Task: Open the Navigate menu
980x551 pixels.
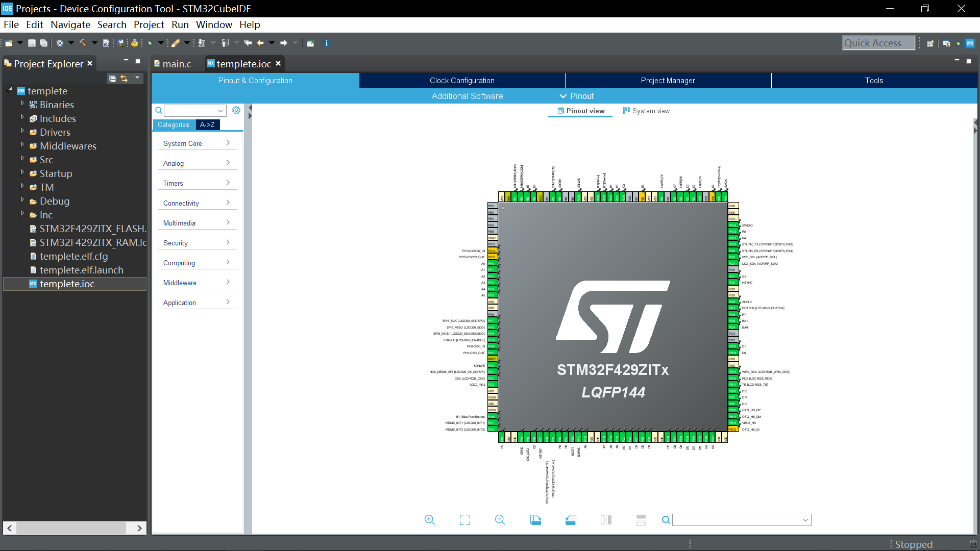Action: (70, 24)
